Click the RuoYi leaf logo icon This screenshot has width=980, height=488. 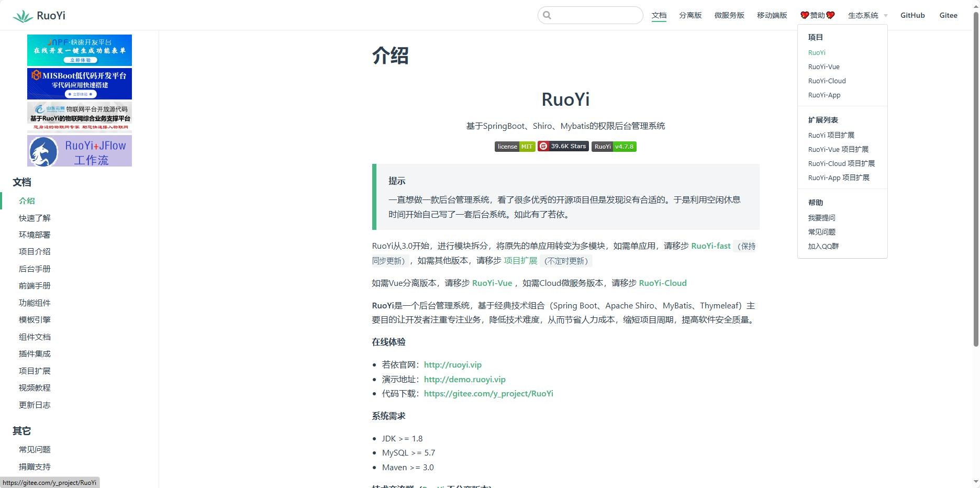pyautogui.click(x=23, y=16)
